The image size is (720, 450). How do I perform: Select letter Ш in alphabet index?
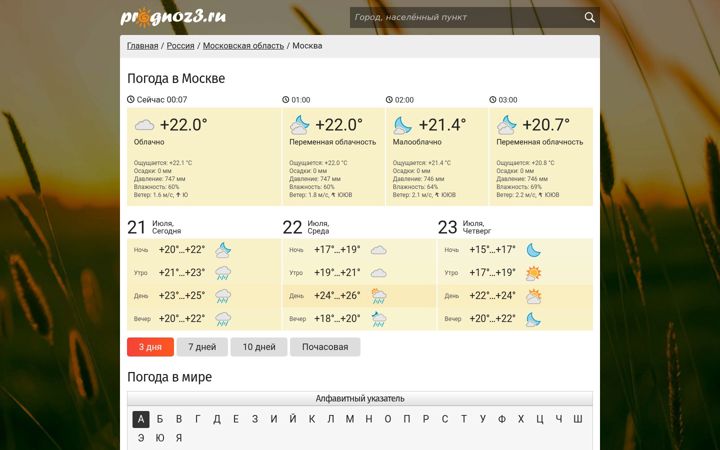point(578,419)
